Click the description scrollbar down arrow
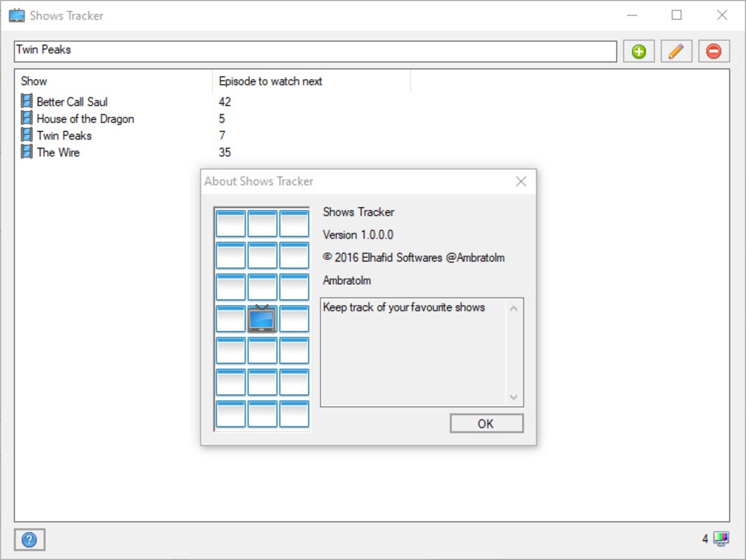 point(514,397)
